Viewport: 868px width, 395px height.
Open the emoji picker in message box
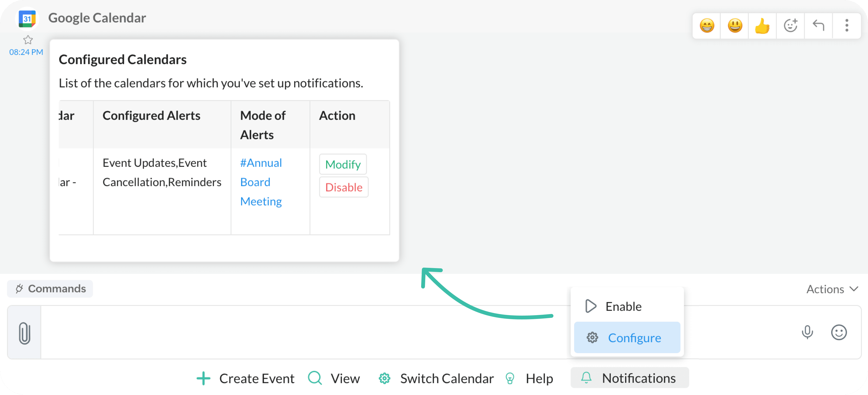pos(839,332)
